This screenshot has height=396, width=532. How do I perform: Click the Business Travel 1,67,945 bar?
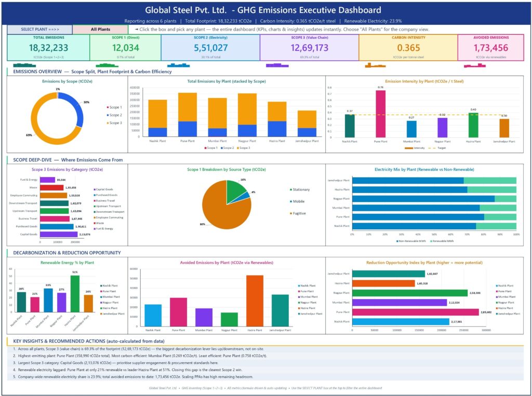pyautogui.click(x=55, y=219)
